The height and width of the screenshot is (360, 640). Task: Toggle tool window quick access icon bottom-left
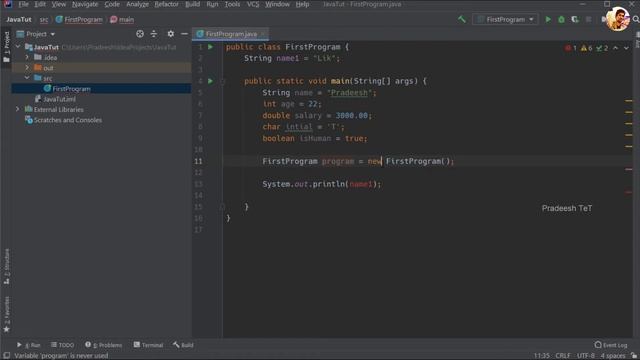7,356
